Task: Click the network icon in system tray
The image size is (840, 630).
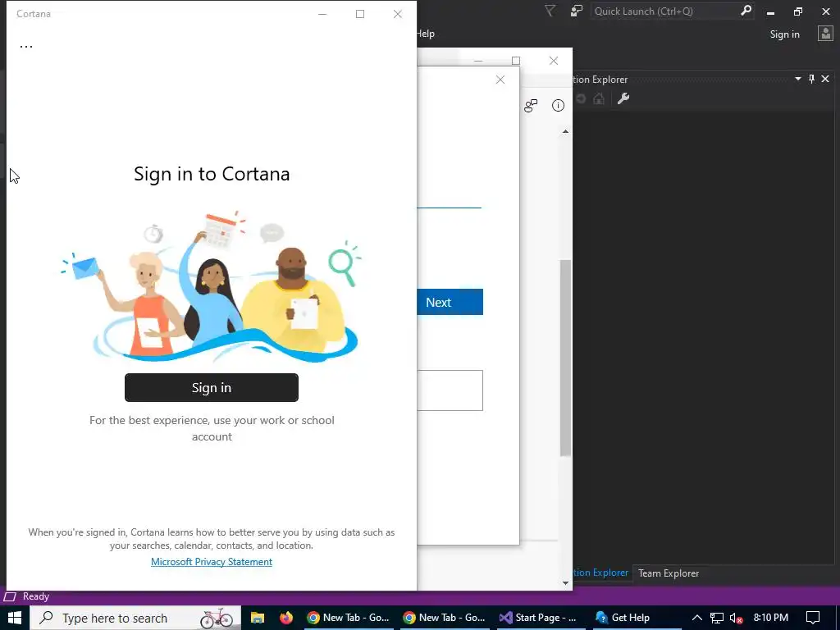Action: 717,619
